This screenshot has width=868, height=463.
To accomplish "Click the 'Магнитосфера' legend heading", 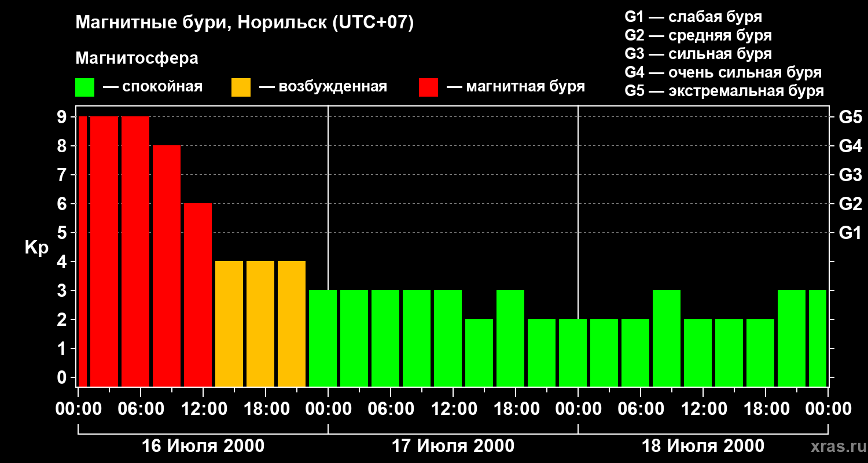I will click(137, 58).
